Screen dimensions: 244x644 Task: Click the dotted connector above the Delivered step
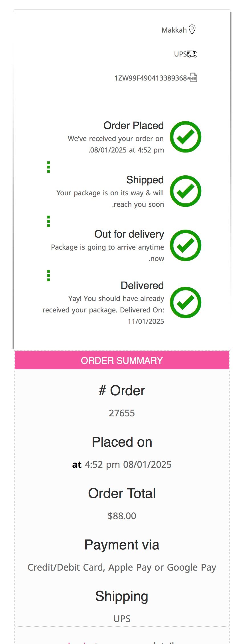[x=48, y=276]
